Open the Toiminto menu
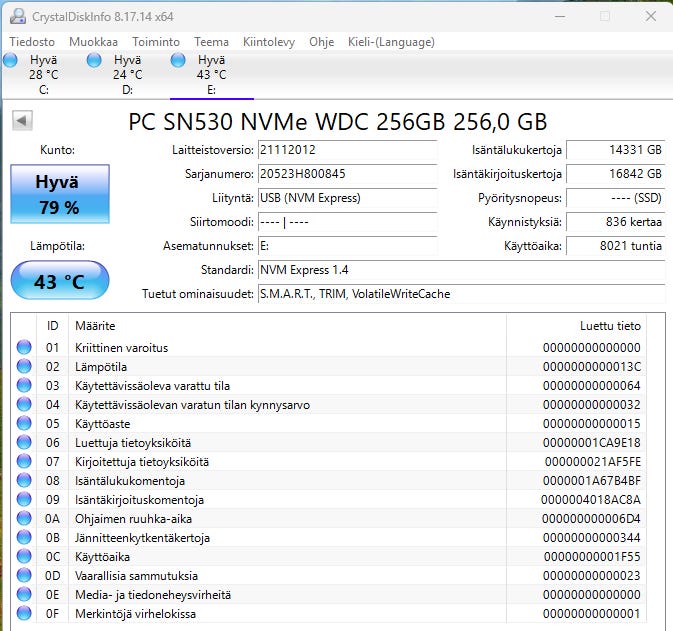The height and width of the screenshot is (631, 673). [x=156, y=42]
